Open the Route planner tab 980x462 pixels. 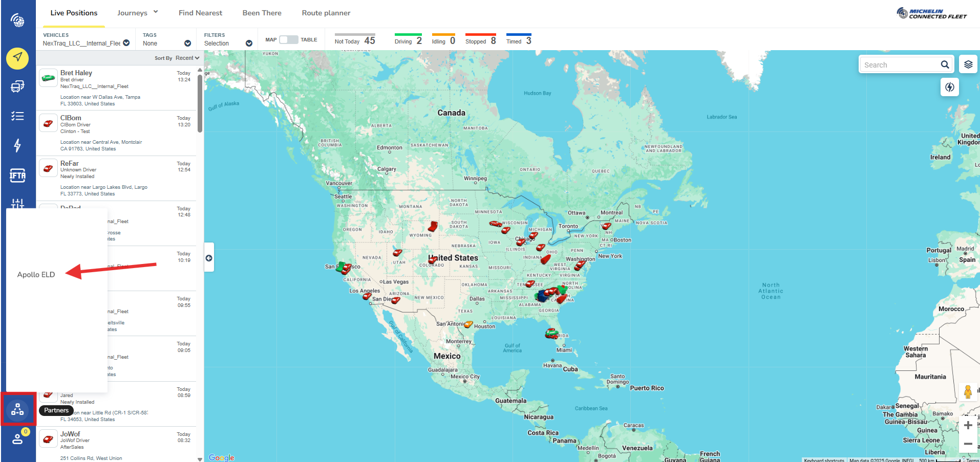coord(326,13)
